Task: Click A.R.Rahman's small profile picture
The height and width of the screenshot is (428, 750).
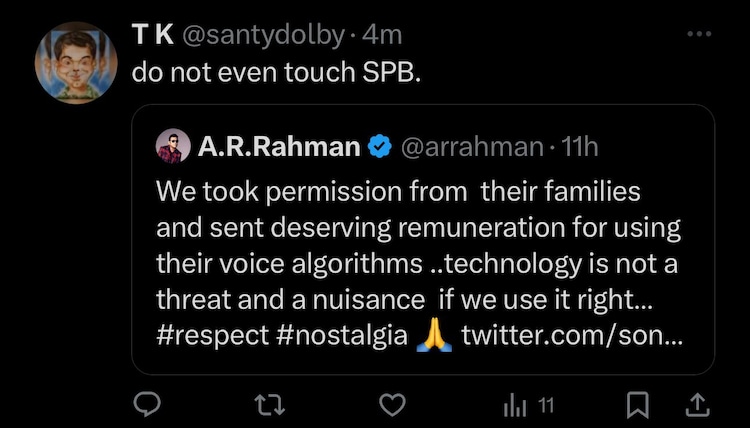Action: pyautogui.click(x=173, y=147)
